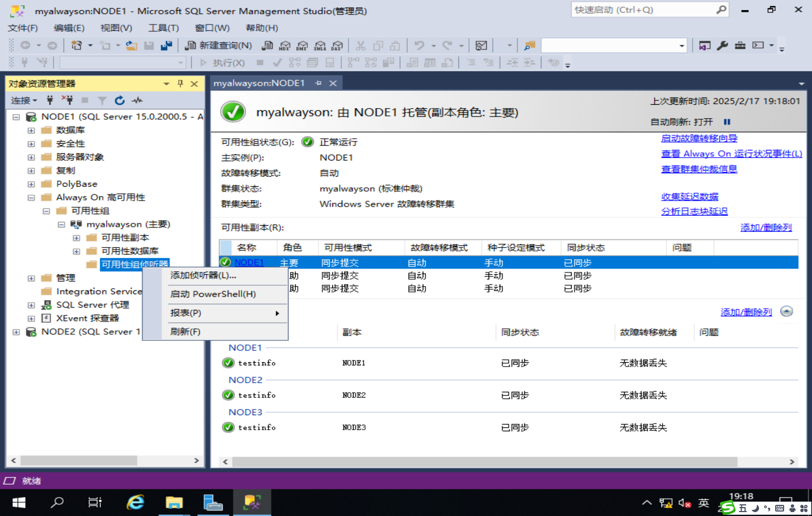Expand the NODE2 server tree node
The width and height of the screenshot is (812, 516).
16,332
